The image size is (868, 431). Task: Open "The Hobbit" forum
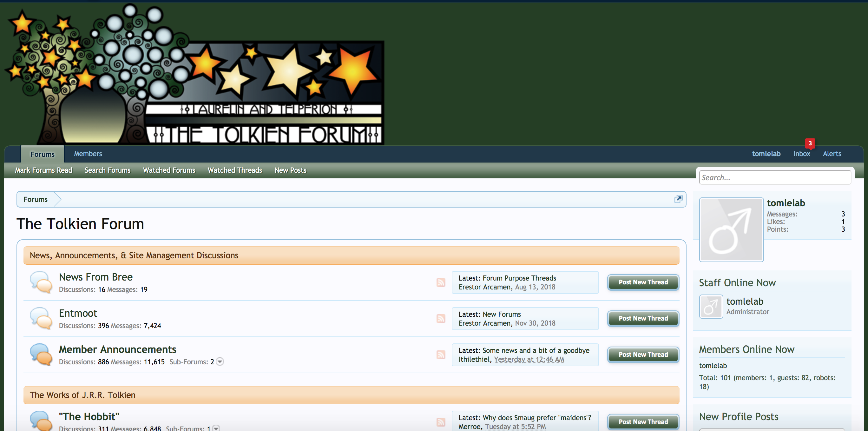(89, 416)
